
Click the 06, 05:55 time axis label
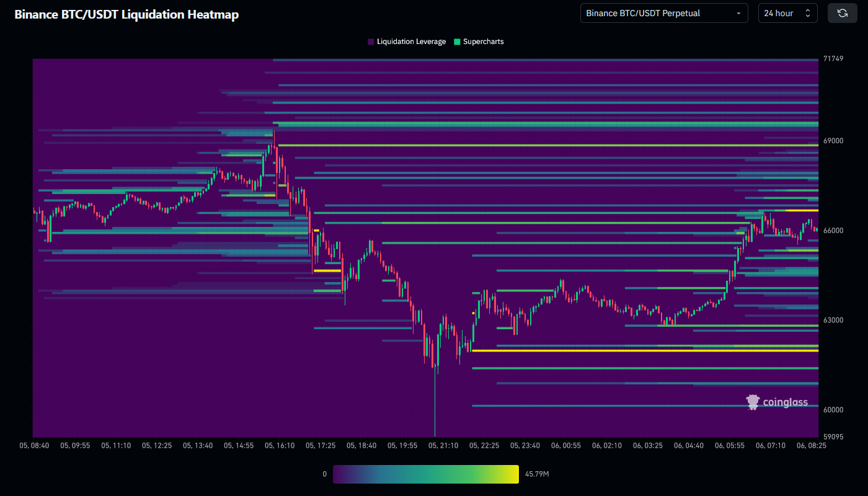tap(730, 445)
